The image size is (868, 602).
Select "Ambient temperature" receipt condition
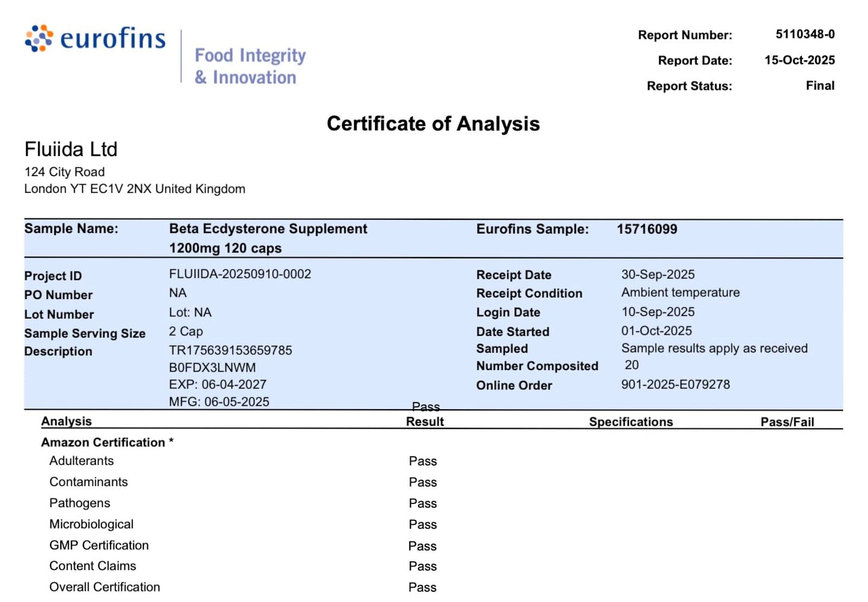tap(681, 293)
